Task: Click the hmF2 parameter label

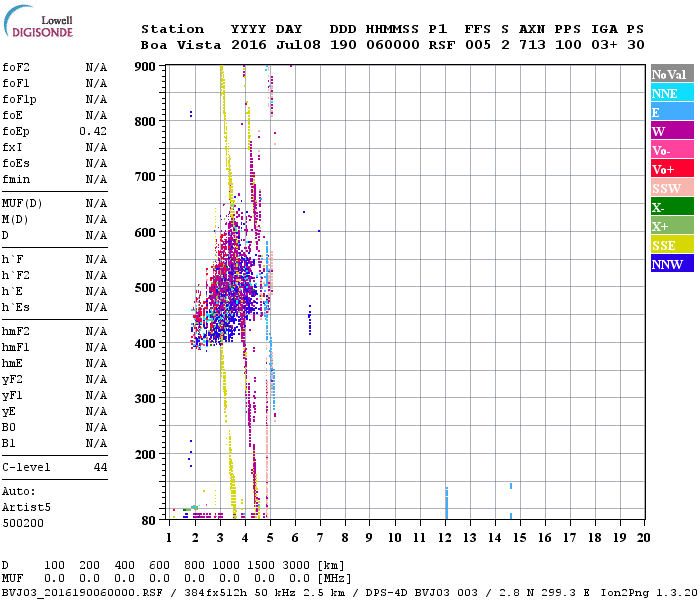Action: 16,331
